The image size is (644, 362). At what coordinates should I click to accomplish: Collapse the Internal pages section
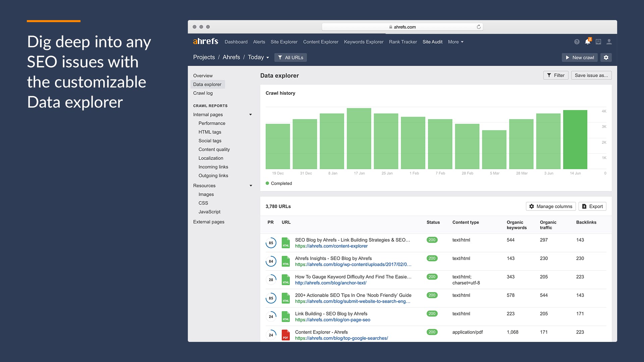[x=251, y=115]
